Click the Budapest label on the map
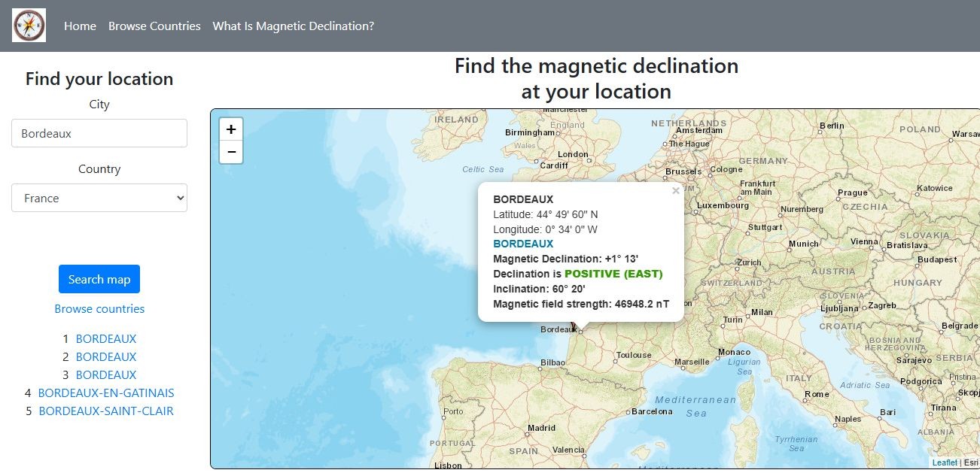 click(x=937, y=259)
